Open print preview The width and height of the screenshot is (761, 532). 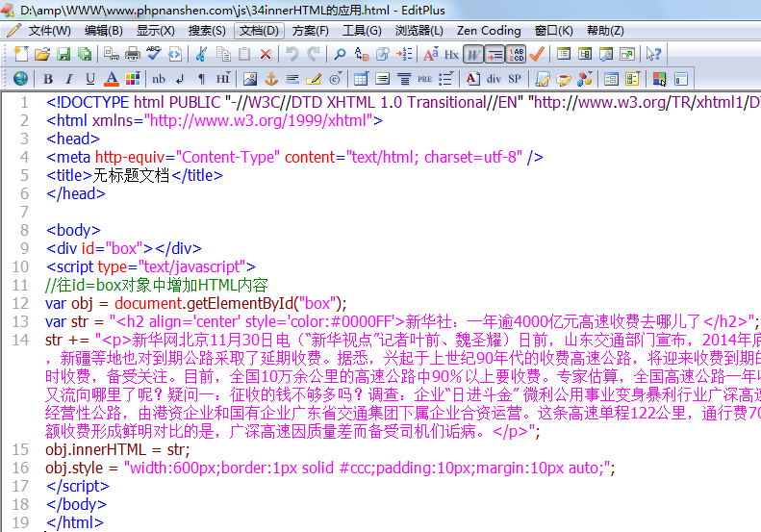(112, 54)
